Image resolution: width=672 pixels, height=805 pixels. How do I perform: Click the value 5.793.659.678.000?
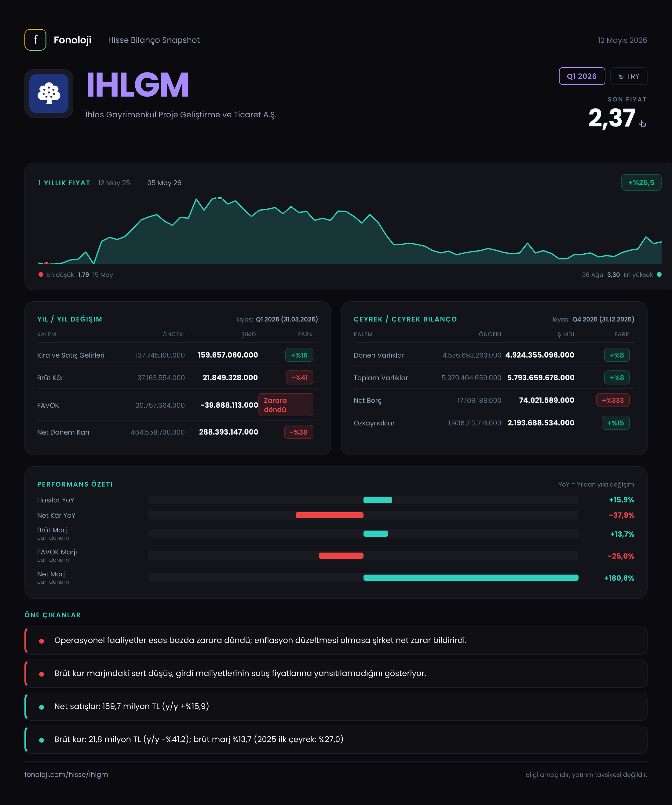pyautogui.click(x=541, y=377)
